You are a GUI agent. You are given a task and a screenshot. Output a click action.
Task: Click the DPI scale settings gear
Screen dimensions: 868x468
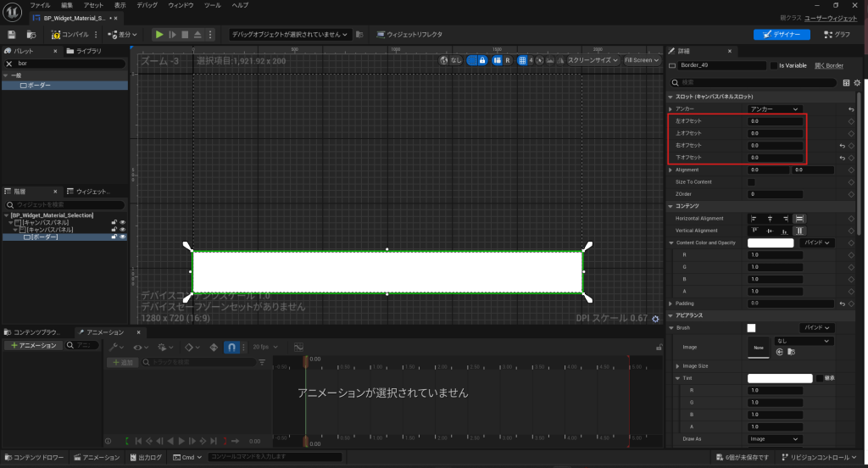[654, 319]
